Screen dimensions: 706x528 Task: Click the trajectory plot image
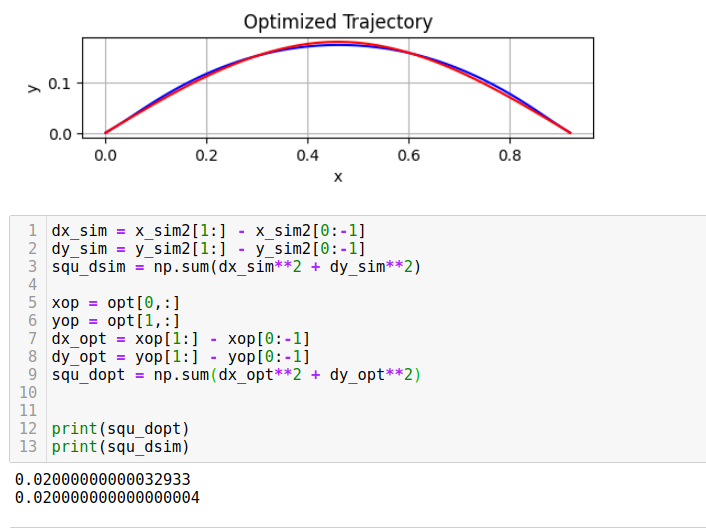coord(338,88)
